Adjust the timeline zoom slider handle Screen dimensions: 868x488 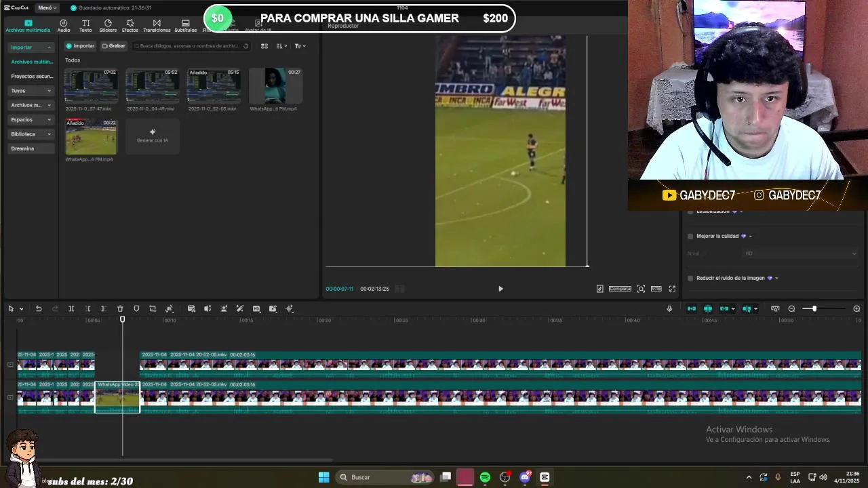pyautogui.click(x=814, y=309)
